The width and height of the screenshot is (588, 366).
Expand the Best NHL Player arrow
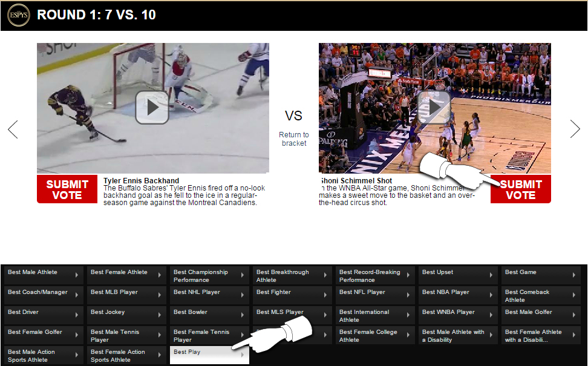242,295
